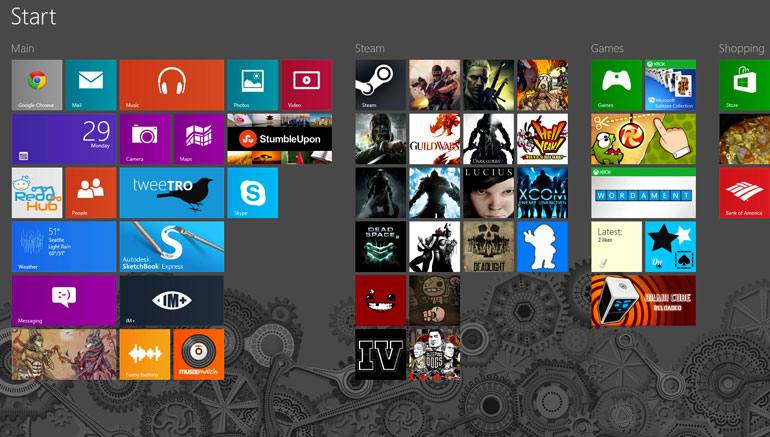Open the Weather tile showing Seattle
770x437 pixels.
tap(63, 247)
